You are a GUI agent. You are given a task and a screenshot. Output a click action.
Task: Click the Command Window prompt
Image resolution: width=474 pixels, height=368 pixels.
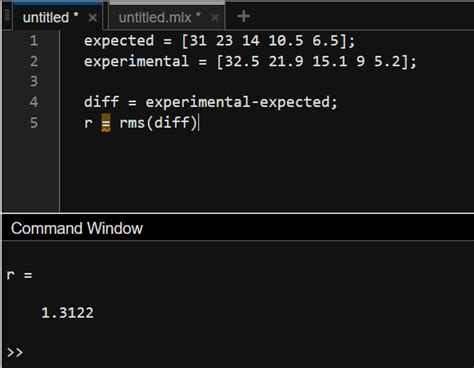[x=15, y=352]
